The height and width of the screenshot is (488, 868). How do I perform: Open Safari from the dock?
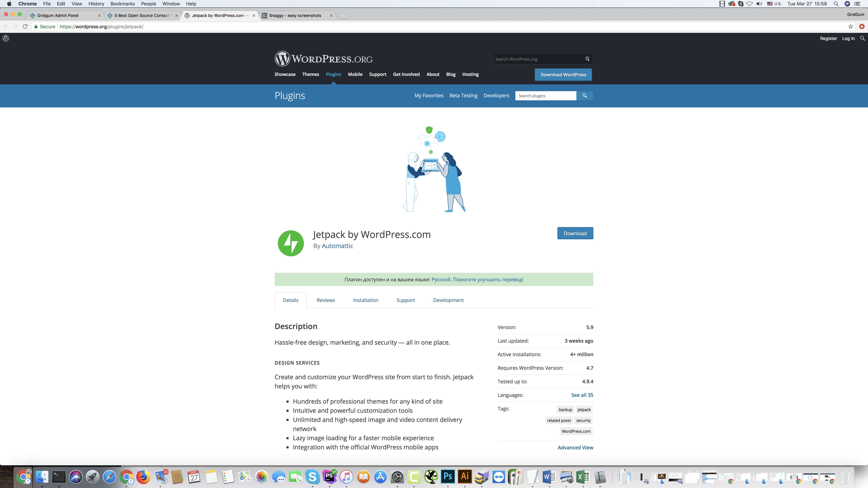pos(110,477)
